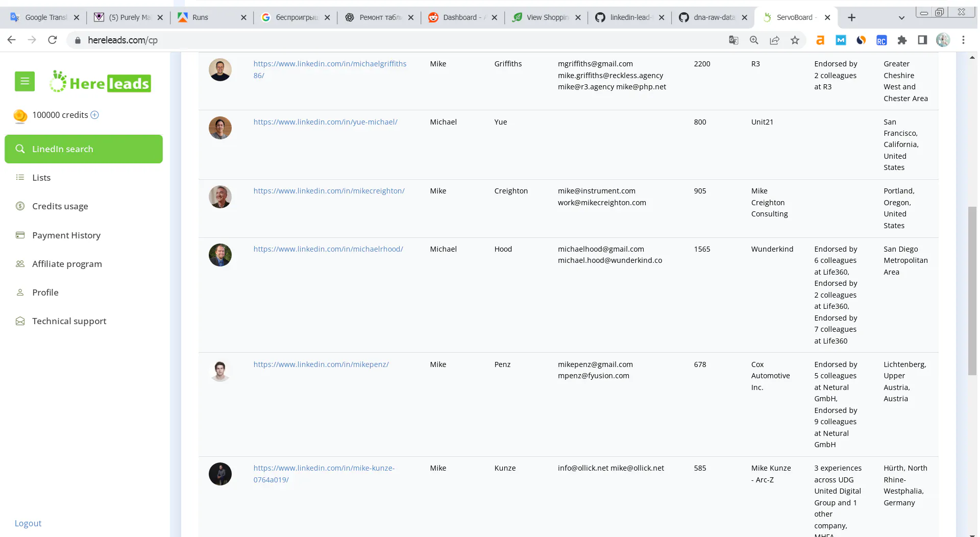Open the mikecreighton LinkedIn profile link
Image resolution: width=980 pixels, height=537 pixels.
pyautogui.click(x=329, y=191)
